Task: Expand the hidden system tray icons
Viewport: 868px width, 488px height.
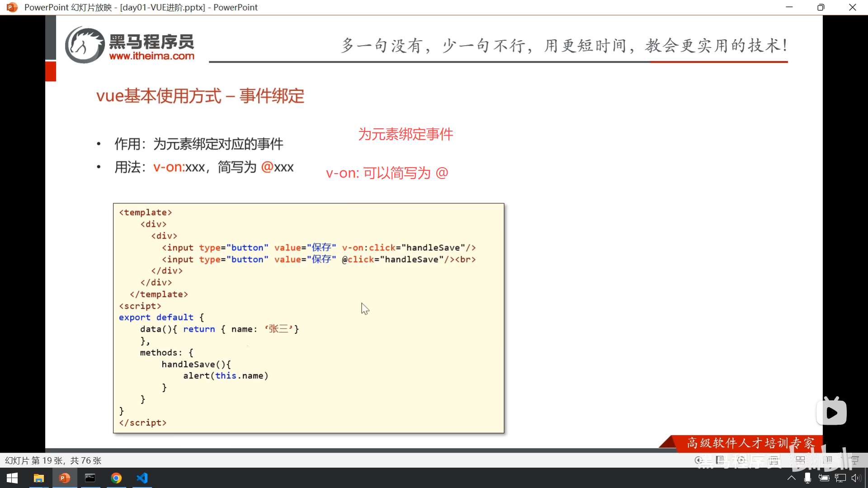Action: (x=791, y=478)
